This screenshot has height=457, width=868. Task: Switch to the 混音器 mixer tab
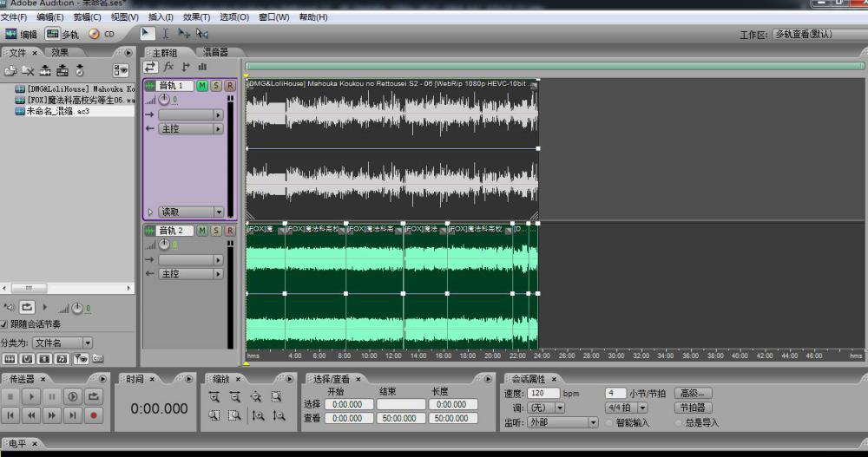[x=215, y=52]
